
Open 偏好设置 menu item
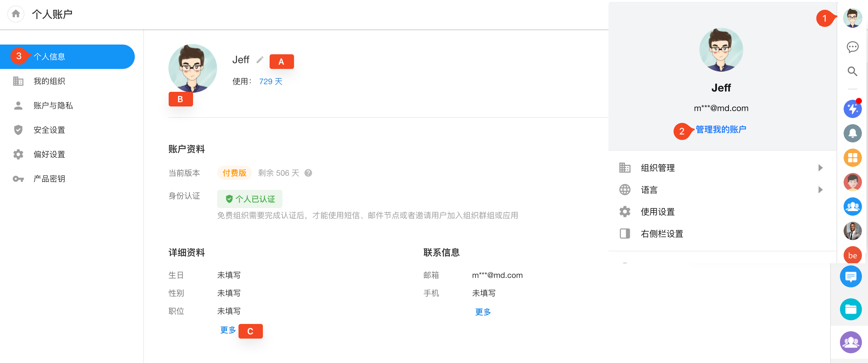point(67,154)
